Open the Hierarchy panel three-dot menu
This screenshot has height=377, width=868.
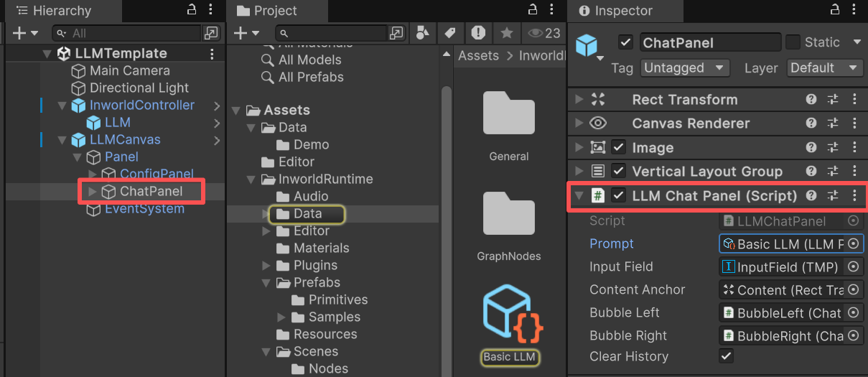click(x=210, y=10)
